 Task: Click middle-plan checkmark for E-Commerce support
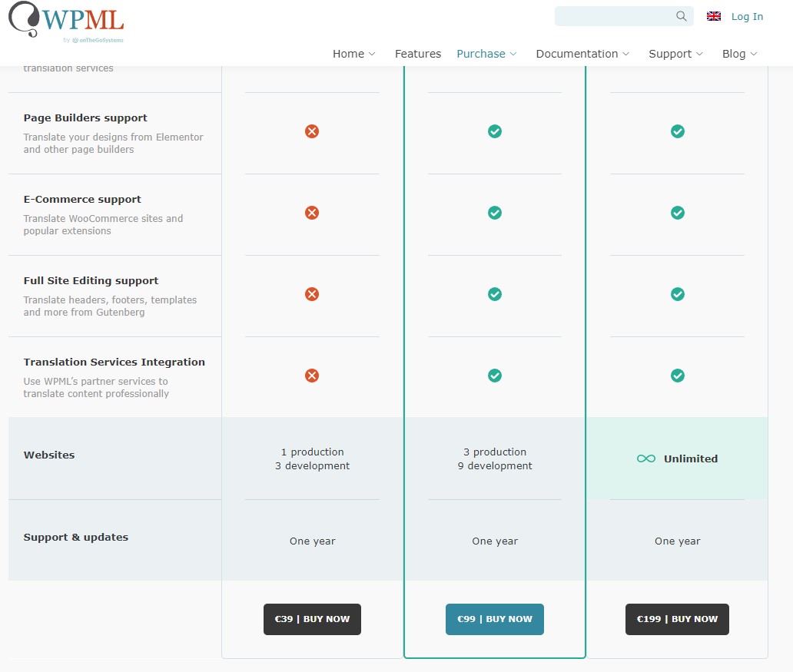495,213
